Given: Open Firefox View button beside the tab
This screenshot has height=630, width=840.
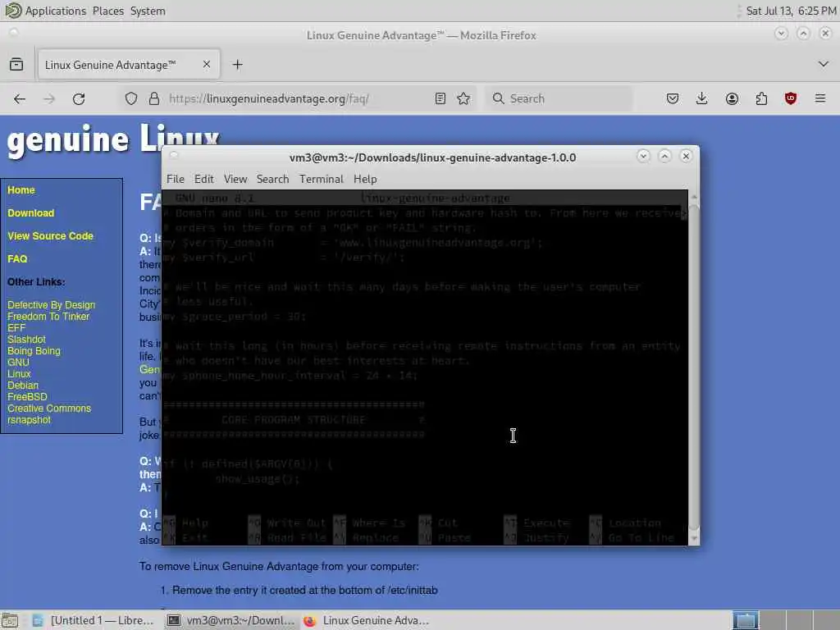Looking at the screenshot, I should click(16, 65).
